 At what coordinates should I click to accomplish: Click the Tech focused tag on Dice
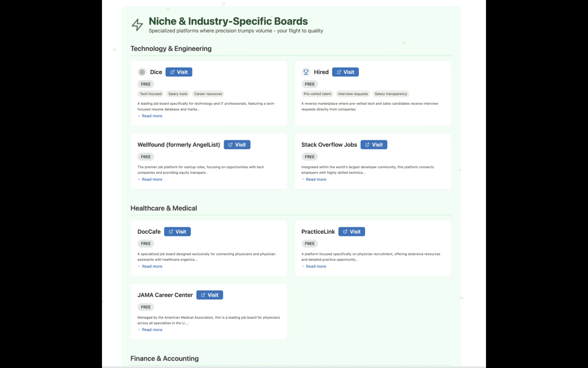pos(151,94)
